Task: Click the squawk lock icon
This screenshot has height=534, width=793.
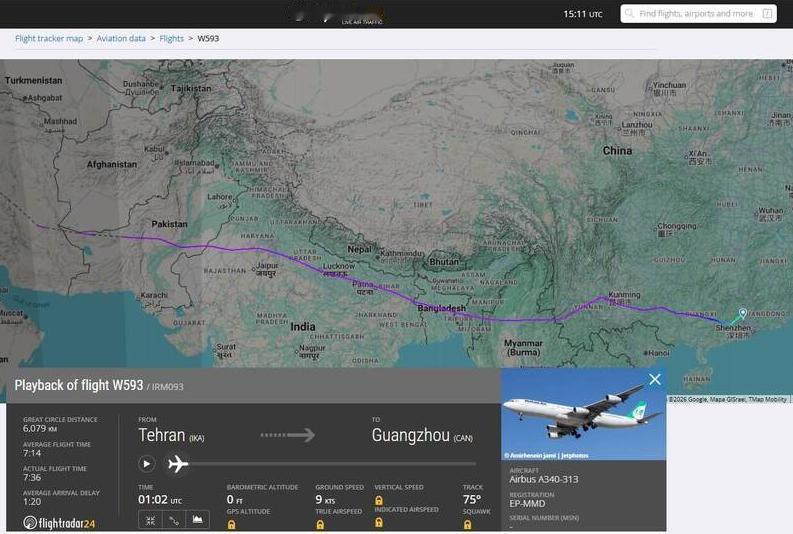Action: coord(467,525)
